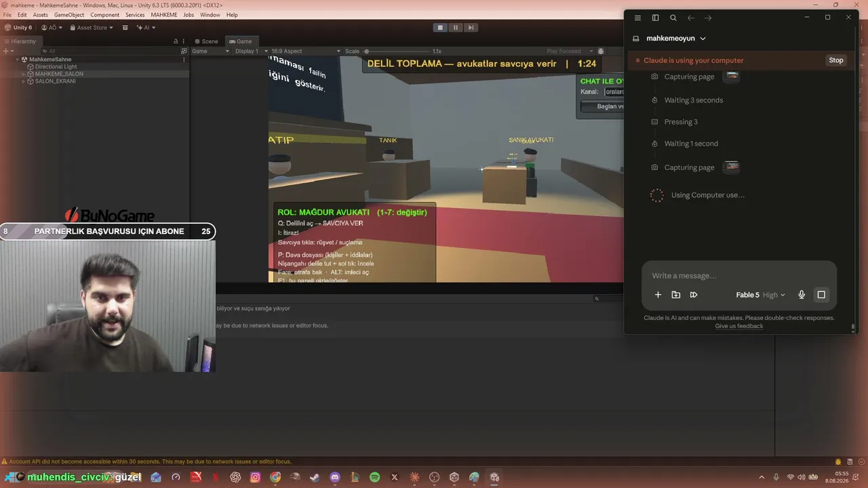Click the search icon in Claude window
This screenshot has height=488, width=868.
673,18
